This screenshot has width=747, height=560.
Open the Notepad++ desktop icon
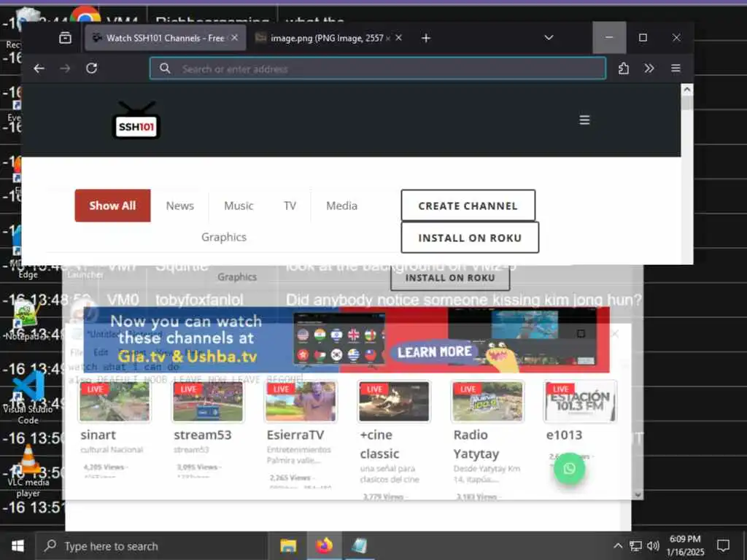pos(26,320)
